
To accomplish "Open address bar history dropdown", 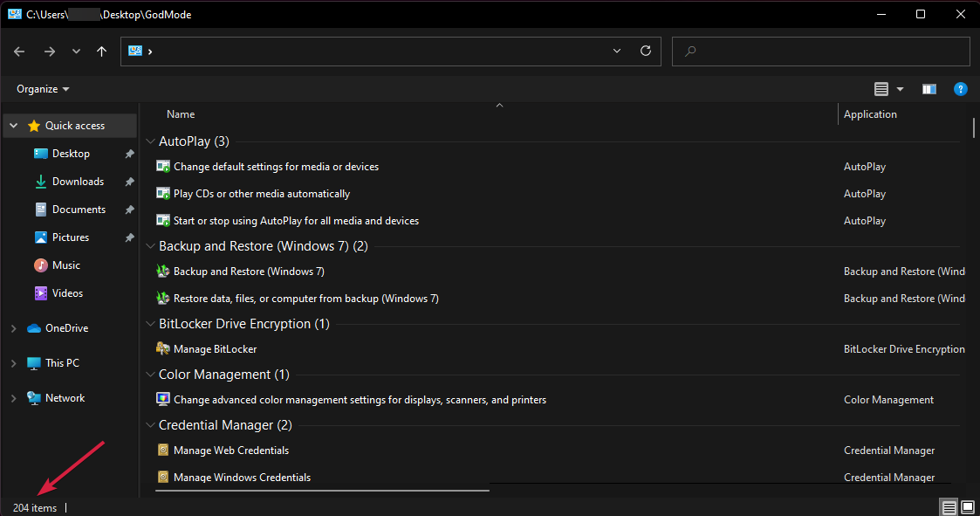I will point(617,51).
